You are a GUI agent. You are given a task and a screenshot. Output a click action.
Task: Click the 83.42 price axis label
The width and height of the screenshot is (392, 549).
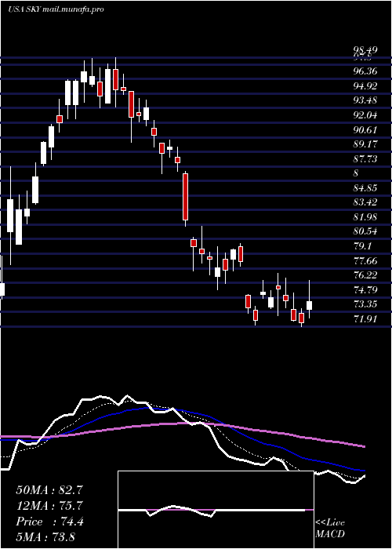pos(365,202)
